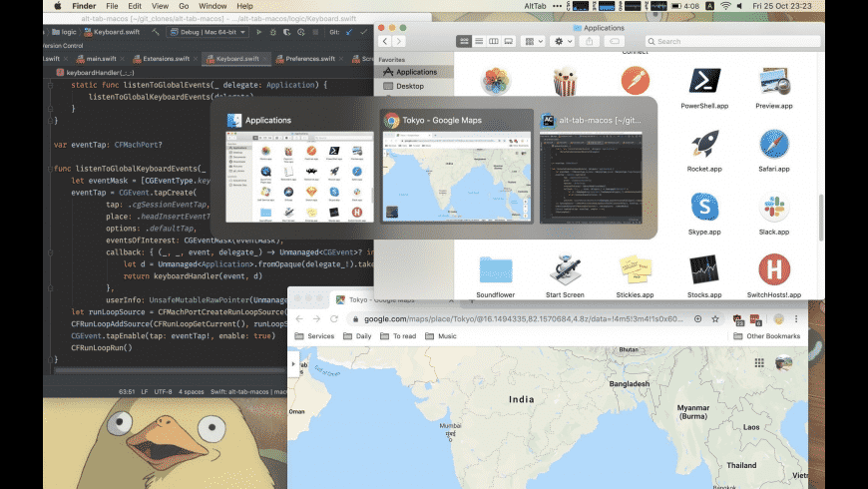The height and width of the screenshot is (489, 868).
Task: Click the IDE Debug bug icon
Action: tap(273, 32)
